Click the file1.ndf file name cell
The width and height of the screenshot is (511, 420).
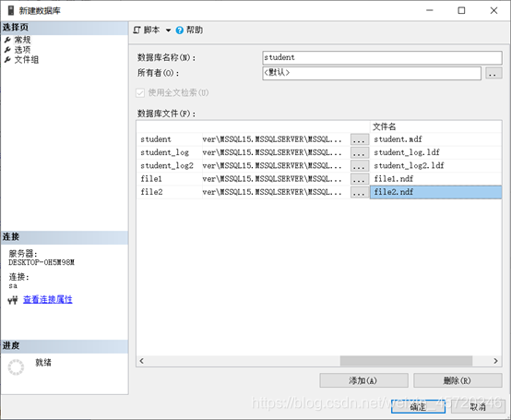(435, 179)
